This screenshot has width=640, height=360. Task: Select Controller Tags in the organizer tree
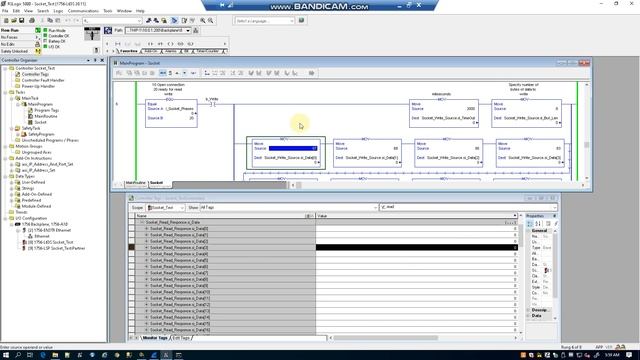(x=35, y=74)
